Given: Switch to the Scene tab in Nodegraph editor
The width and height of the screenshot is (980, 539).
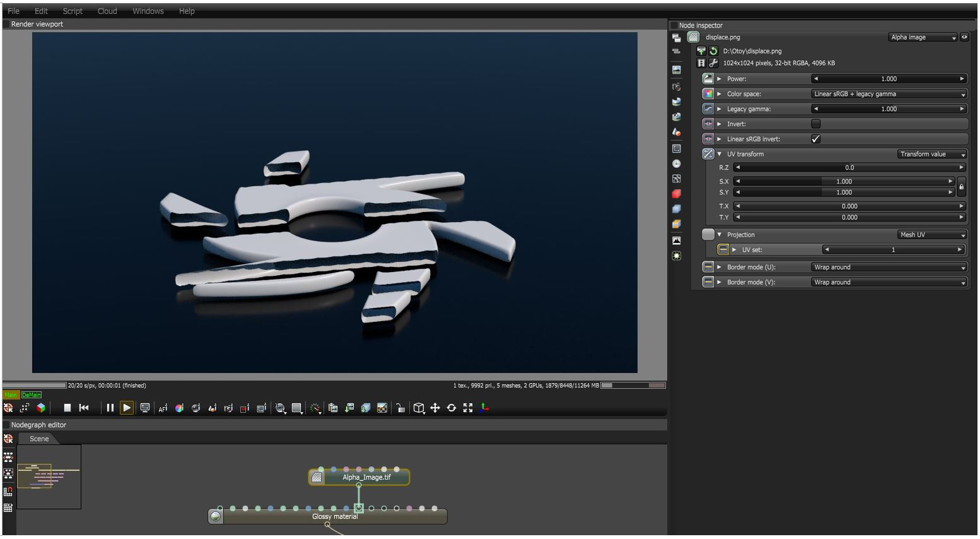Looking at the screenshot, I should coord(39,439).
